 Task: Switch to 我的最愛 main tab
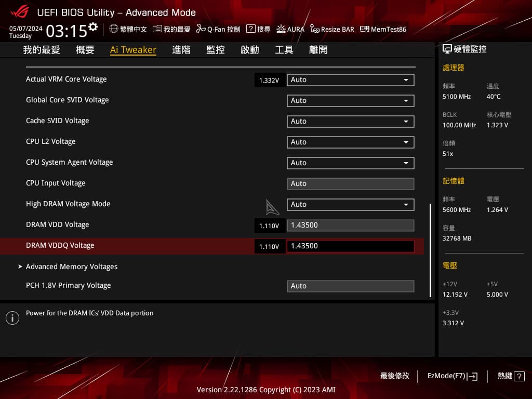42,50
